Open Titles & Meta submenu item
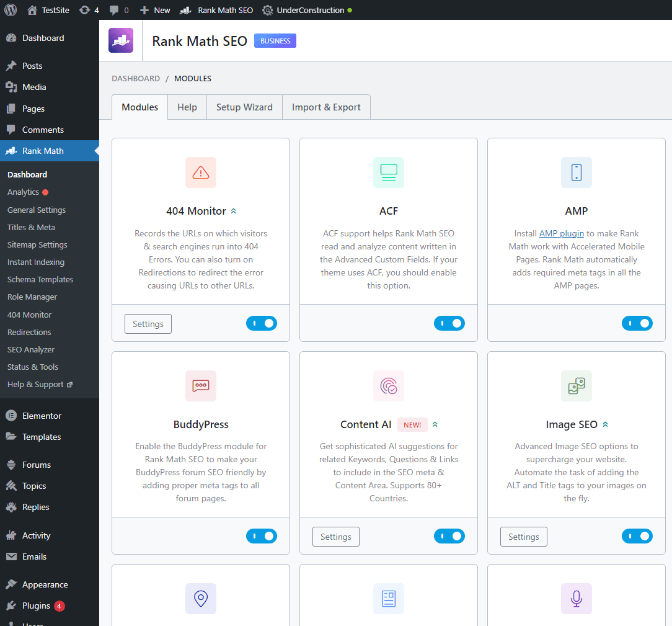Viewport: 672px width, 626px height. [31, 227]
